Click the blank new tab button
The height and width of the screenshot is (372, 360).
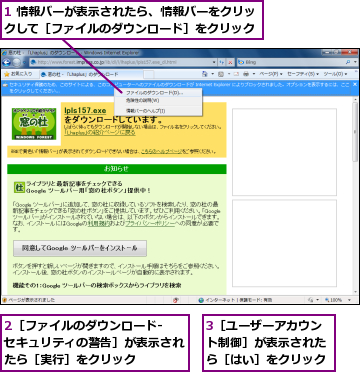pos(149,74)
